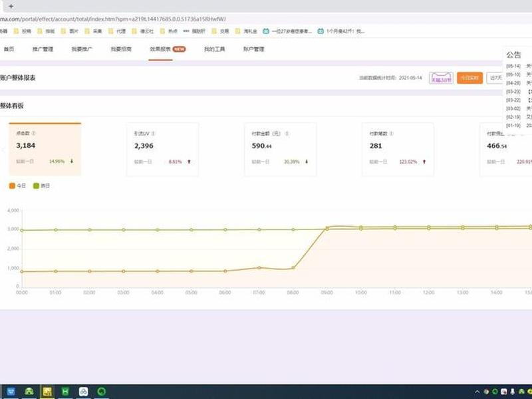Click the 账户整体报表 heading
Viewport: 532px width, 399px height.
pos(18,78)
